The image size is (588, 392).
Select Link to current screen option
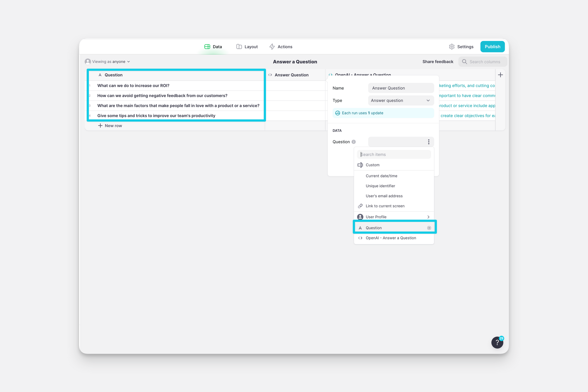(385, 206)
